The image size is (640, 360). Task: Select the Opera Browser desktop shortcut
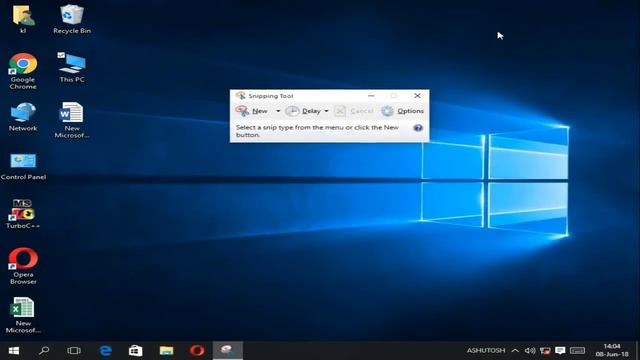point(23,266)
